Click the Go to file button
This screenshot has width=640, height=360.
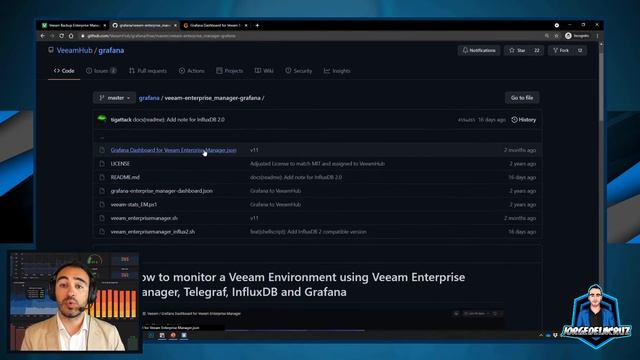click(522, 98)
